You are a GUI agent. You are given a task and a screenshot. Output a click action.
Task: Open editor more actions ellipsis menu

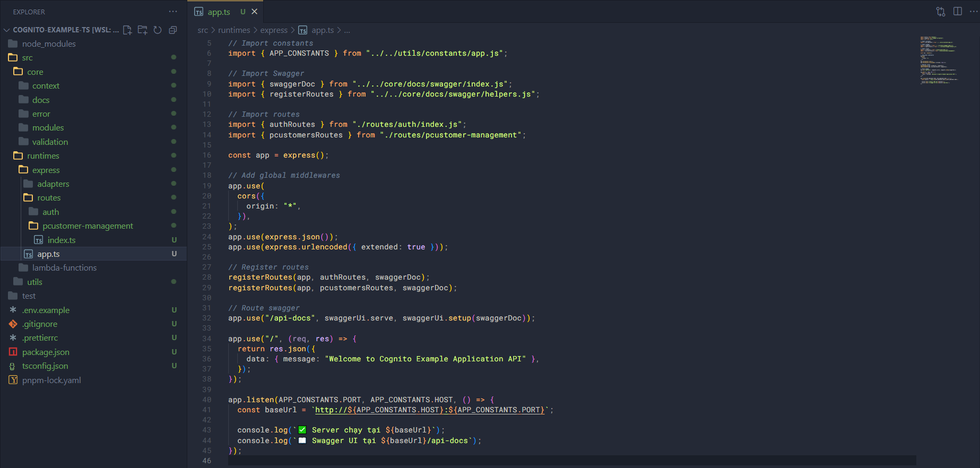[974, 12]
